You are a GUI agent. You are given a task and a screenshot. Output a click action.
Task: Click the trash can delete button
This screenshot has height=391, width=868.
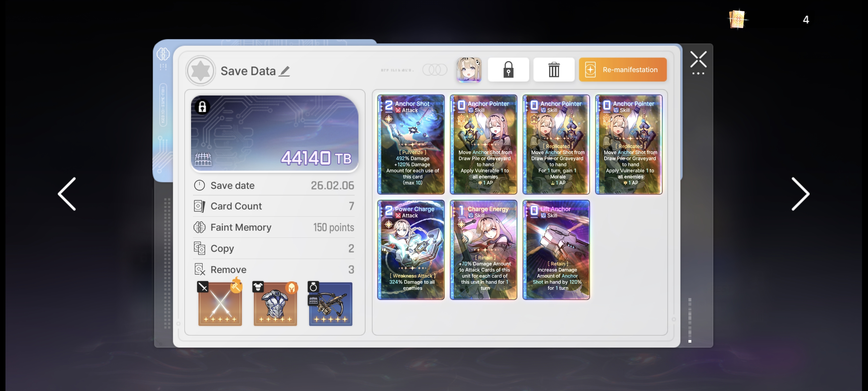click(554, 70)
